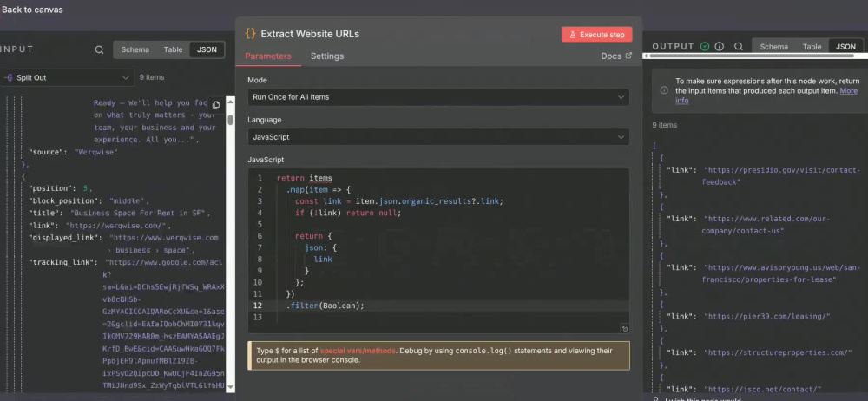868x401 pixels.
Task: Click the special vars/methods link
Action: coord(358,351)
